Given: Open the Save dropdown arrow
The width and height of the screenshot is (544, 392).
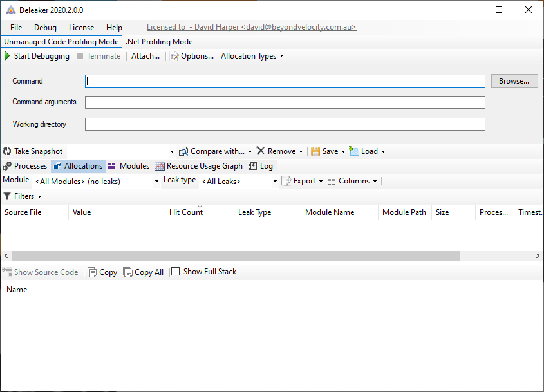Looking at the screenshot, I should (343, 152).
